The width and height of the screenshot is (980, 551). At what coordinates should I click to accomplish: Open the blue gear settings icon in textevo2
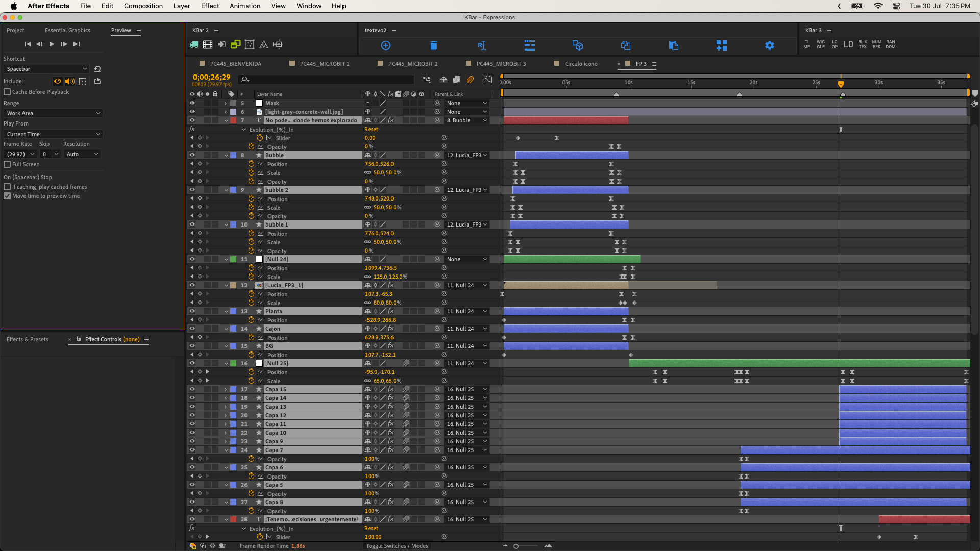coord(769,45)
